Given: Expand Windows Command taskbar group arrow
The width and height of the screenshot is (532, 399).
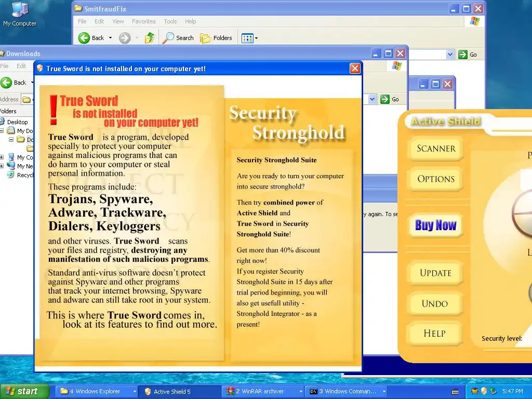Looking at the screenshot, I should (384, 391).
